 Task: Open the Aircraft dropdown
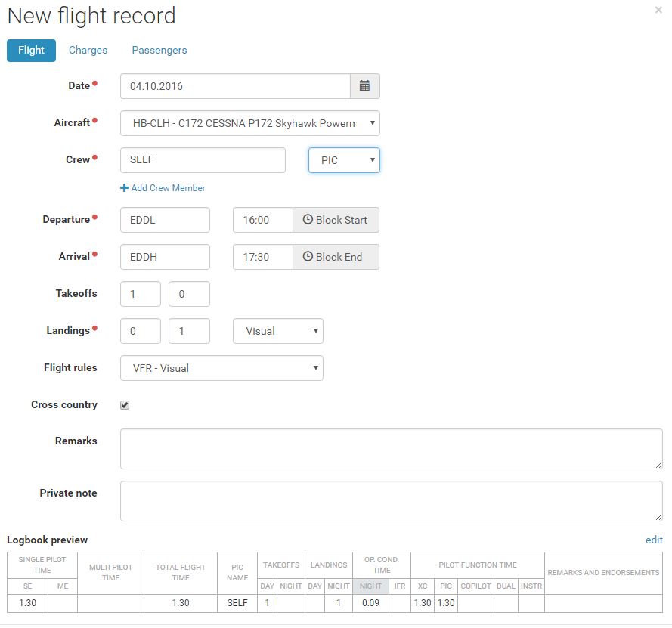249,123
